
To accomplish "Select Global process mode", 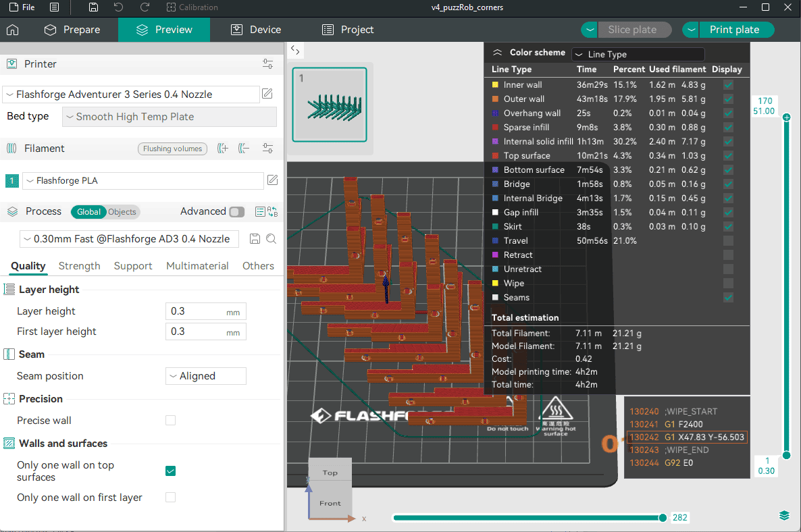I will coord(88,212).
